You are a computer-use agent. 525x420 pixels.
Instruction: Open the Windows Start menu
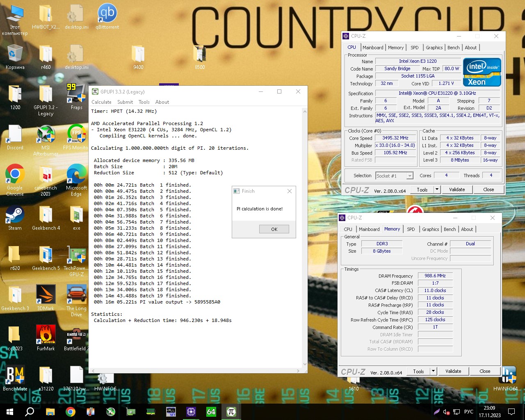coord(10,411)
